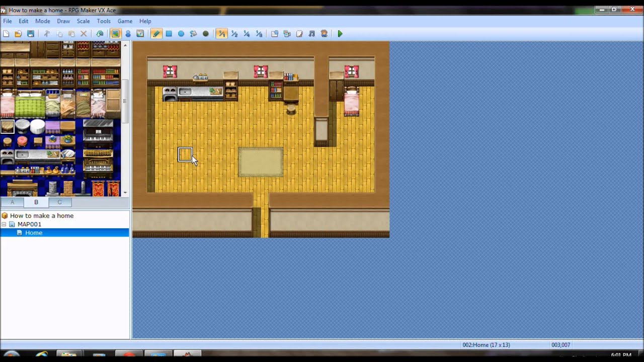Click the New Project icon
This screenshot has height=362, width=644.
[6, 34]
